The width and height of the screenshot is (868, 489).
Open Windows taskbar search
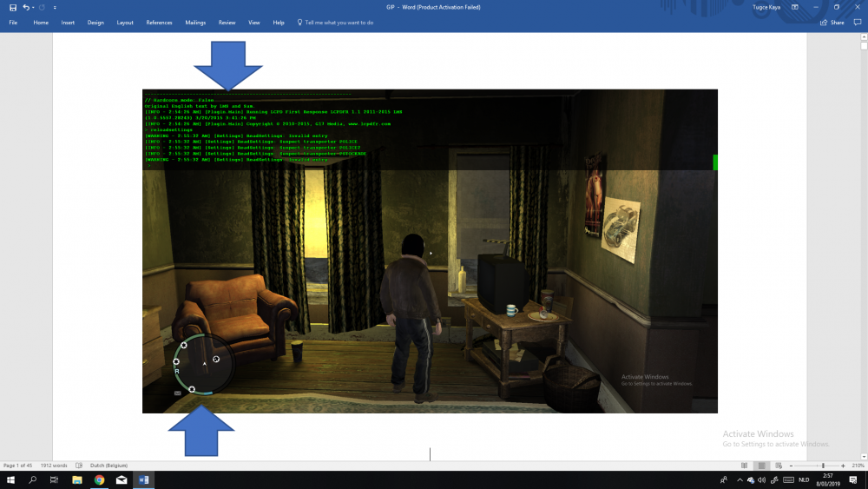33,480
